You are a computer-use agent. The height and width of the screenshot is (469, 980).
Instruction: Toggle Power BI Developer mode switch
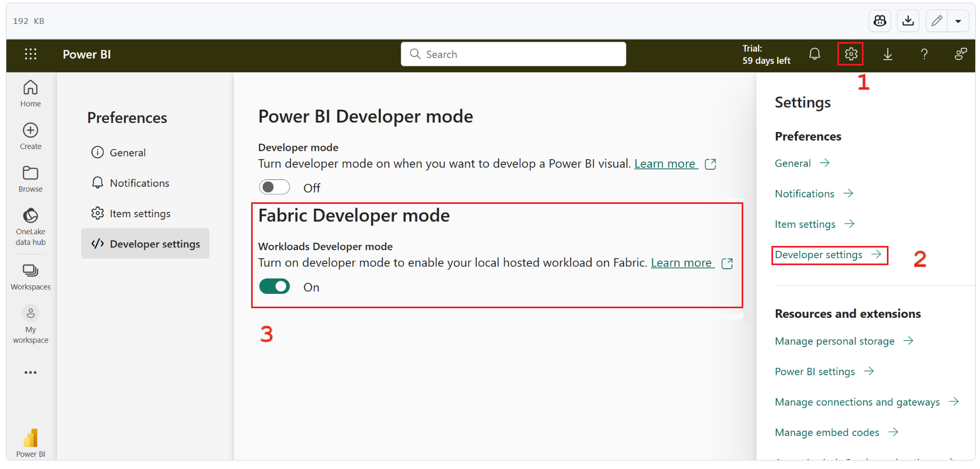click(x=275, y=187)
